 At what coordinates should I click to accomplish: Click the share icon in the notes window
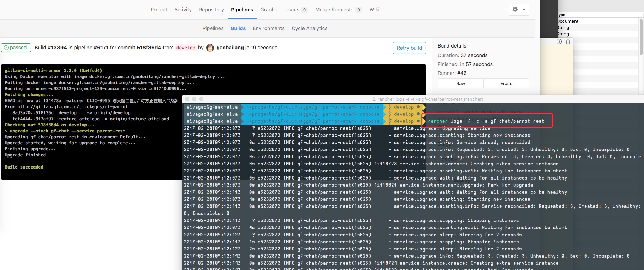pos(568,42)
